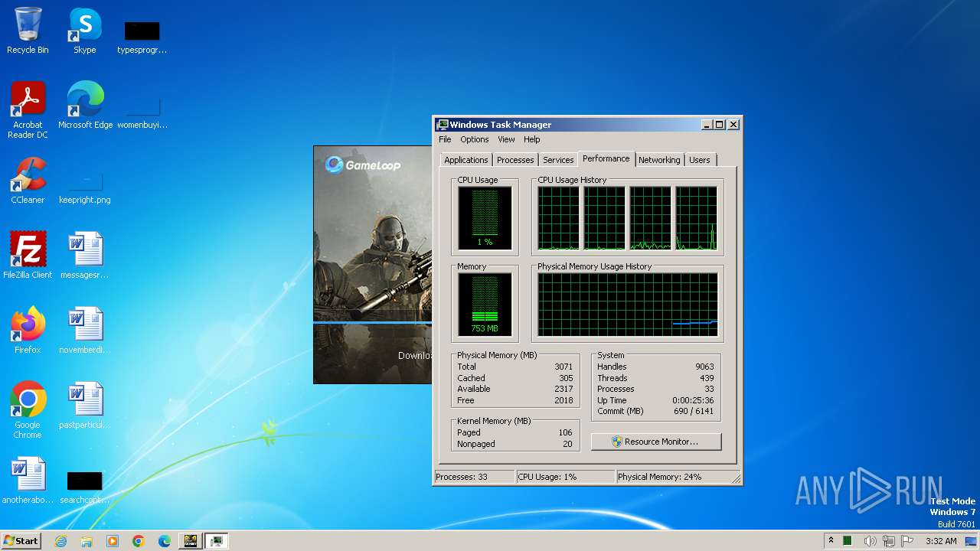This screenshot has height=551, width=980.
Task: Select the novemberdi... Word document
Action: [x=84, y=331]
